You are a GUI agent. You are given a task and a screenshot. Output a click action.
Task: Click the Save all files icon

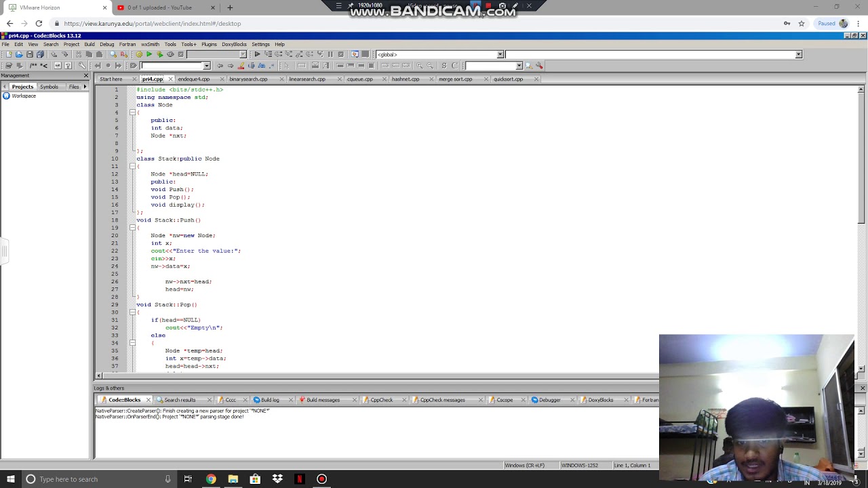(x=40, y=54)
